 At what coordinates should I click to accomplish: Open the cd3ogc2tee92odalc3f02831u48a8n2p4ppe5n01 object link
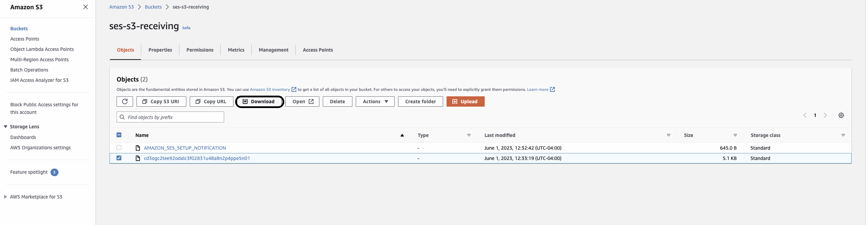197,158
